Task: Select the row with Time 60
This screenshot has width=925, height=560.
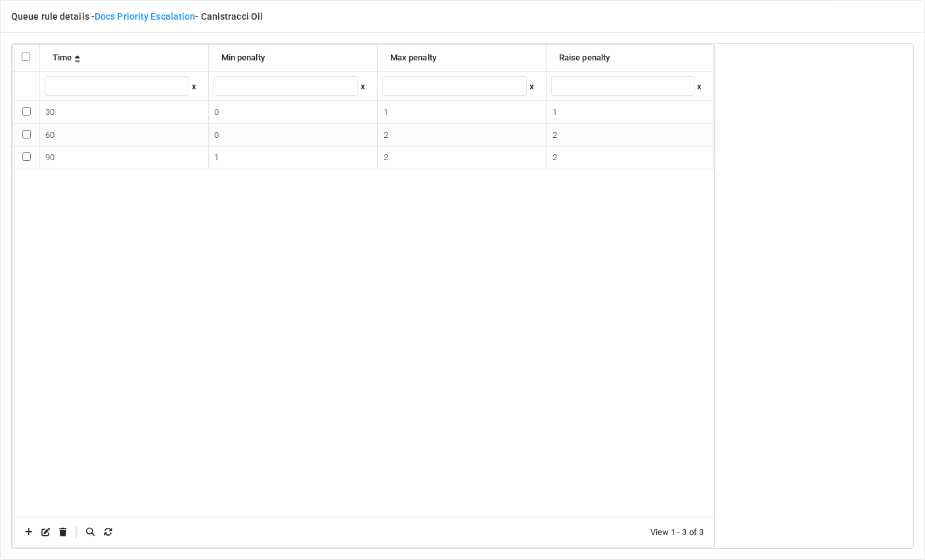Action: 27,135
